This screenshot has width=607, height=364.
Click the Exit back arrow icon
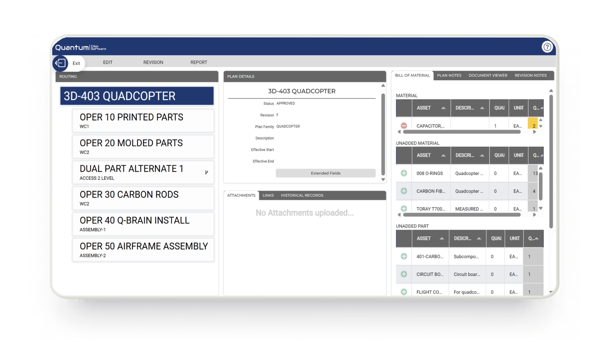[x=60, y=63]
